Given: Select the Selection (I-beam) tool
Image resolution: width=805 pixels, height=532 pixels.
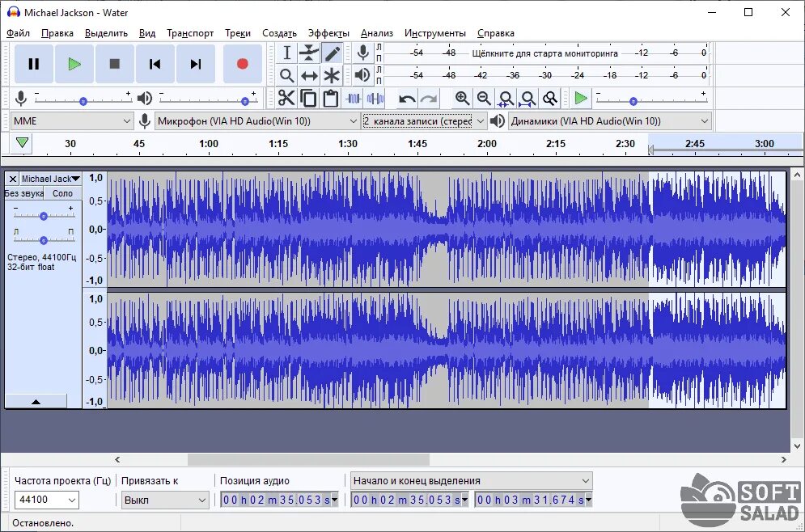Looking at the screenshot, I should tap(287, 53).
